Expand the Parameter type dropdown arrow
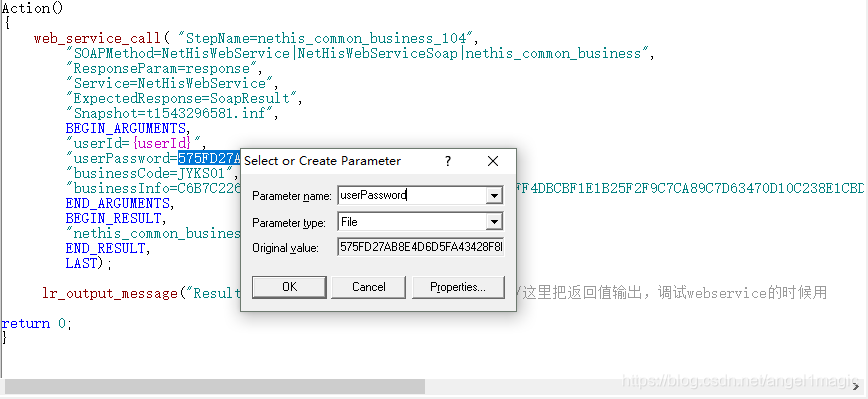Viewport: 868px width, 399px height. [x=494, y=222]
